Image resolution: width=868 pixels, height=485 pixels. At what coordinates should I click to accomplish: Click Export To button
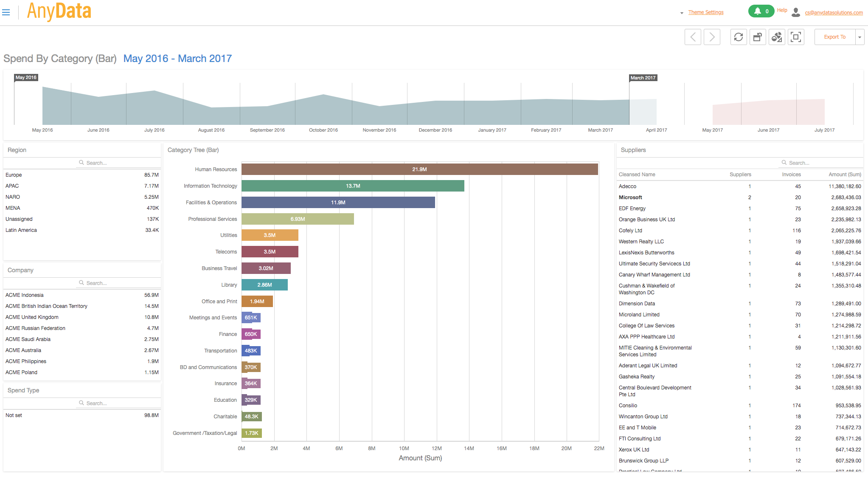835,37
